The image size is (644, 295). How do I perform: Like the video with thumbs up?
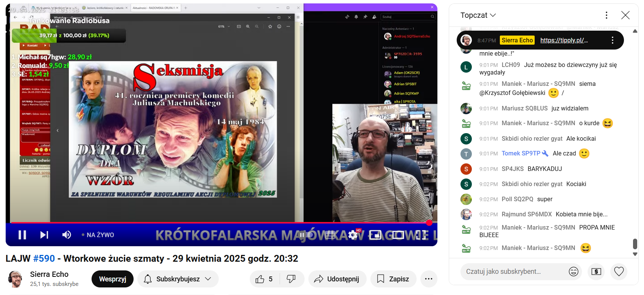[x=264, y=279]
